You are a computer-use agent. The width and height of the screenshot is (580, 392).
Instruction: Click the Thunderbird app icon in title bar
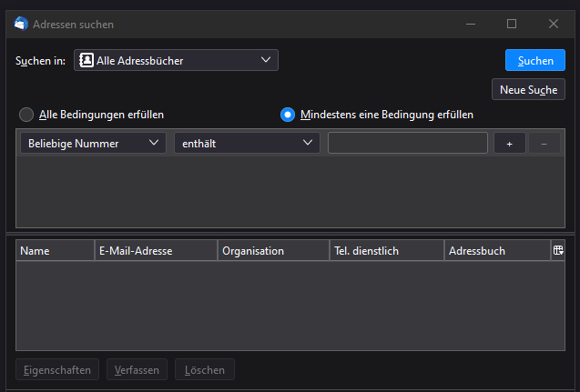[21, 24]
